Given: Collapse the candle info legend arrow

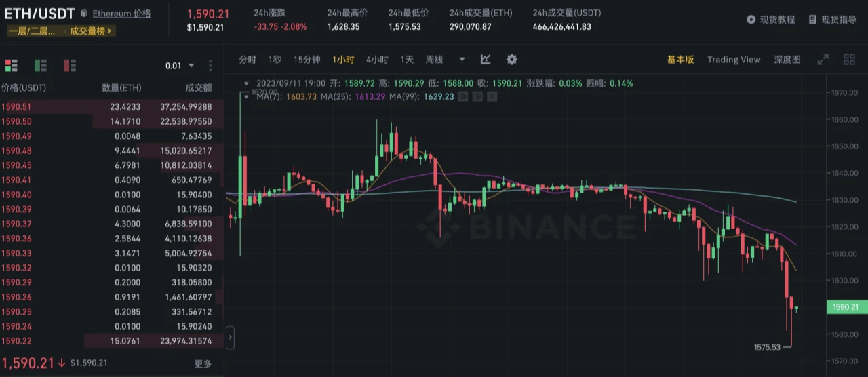Looking at the screenshot, I should (x=247, y=83).
